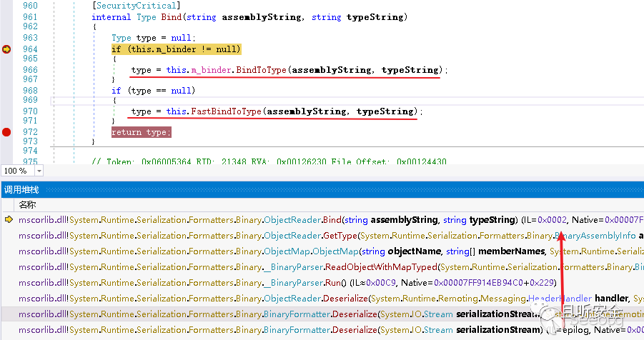
Task: Click the 名称 column header
Action: (x=28, y=204)
